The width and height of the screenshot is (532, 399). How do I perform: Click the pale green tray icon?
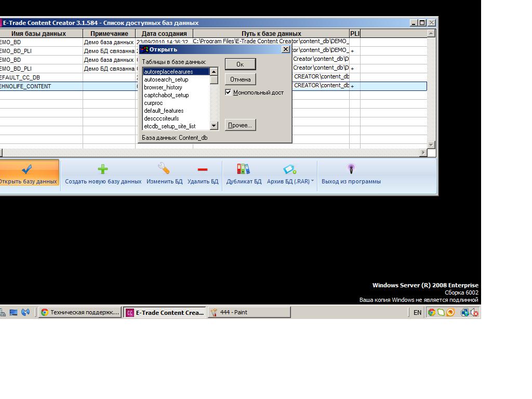(x=441, y=312)
